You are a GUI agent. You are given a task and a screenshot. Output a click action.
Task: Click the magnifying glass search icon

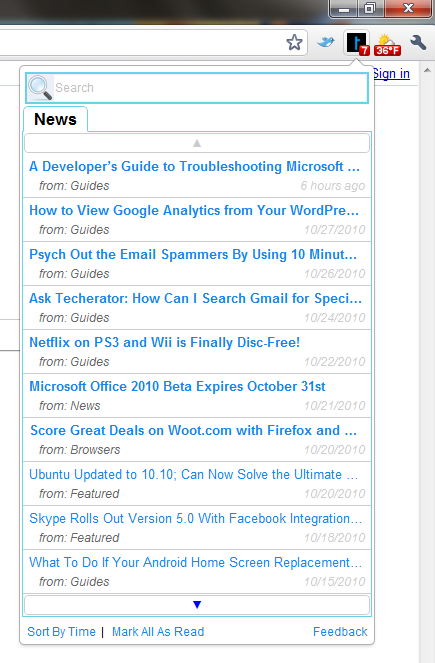pos(40,88)
